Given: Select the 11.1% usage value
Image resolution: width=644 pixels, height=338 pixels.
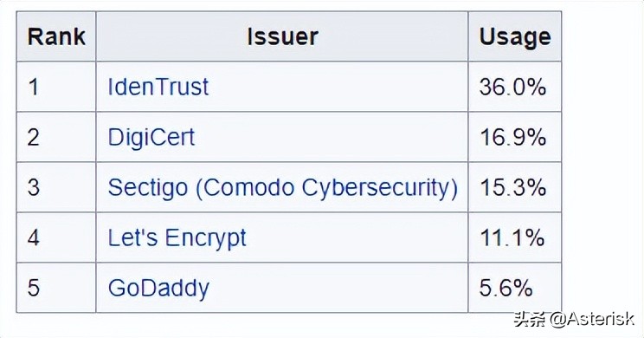Looking at the screenshot, I should click(x=512, y=238).
